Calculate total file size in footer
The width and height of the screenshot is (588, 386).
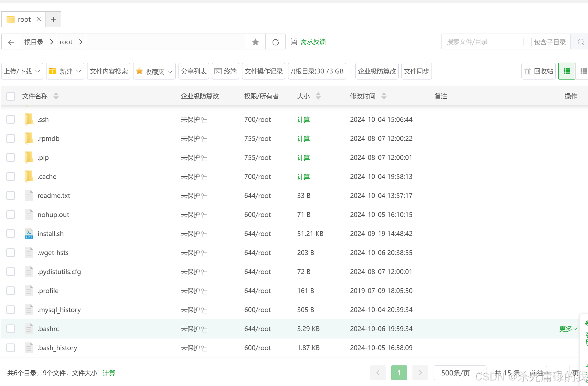coord(109,373)
